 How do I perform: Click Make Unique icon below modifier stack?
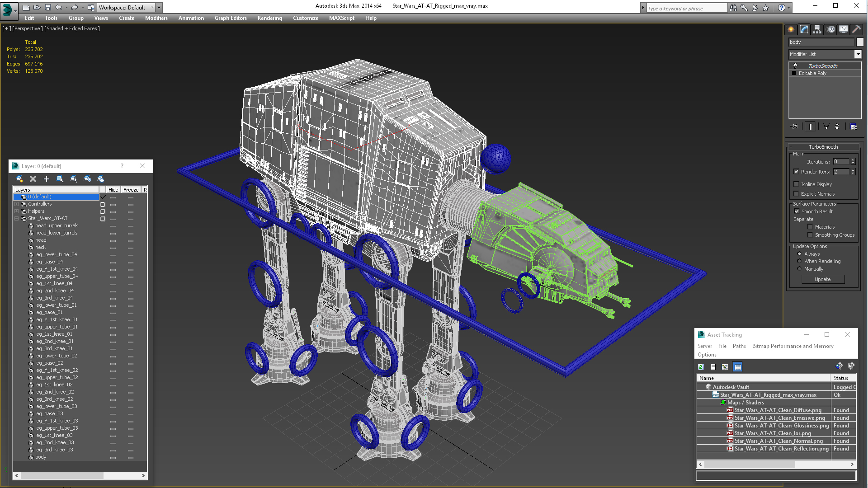click(x=826, y=127)
